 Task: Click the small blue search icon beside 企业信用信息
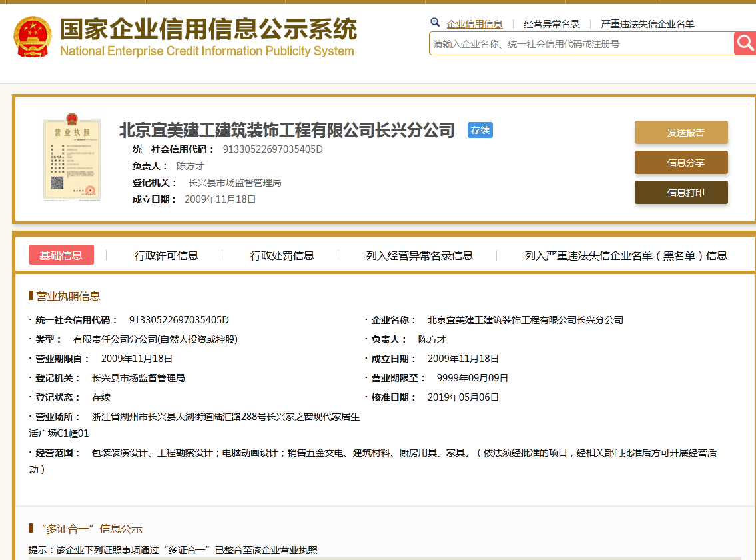click(x=435, y=22)
